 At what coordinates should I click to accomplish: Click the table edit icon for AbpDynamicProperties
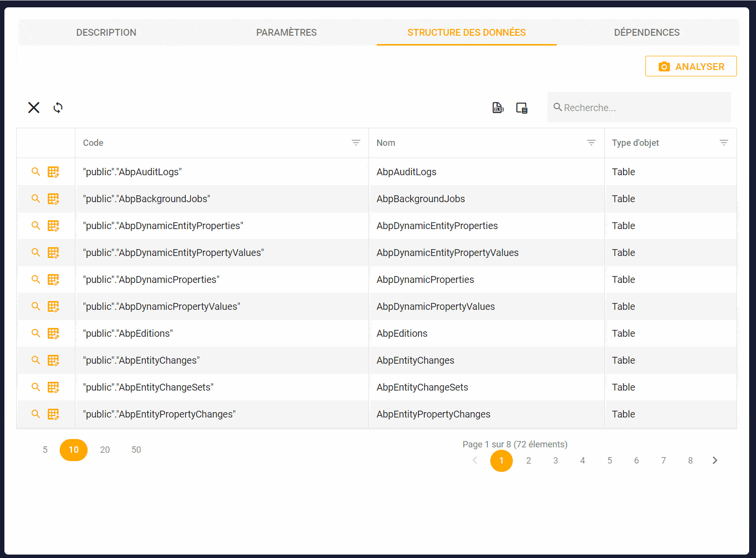click(x=53, y=279)
